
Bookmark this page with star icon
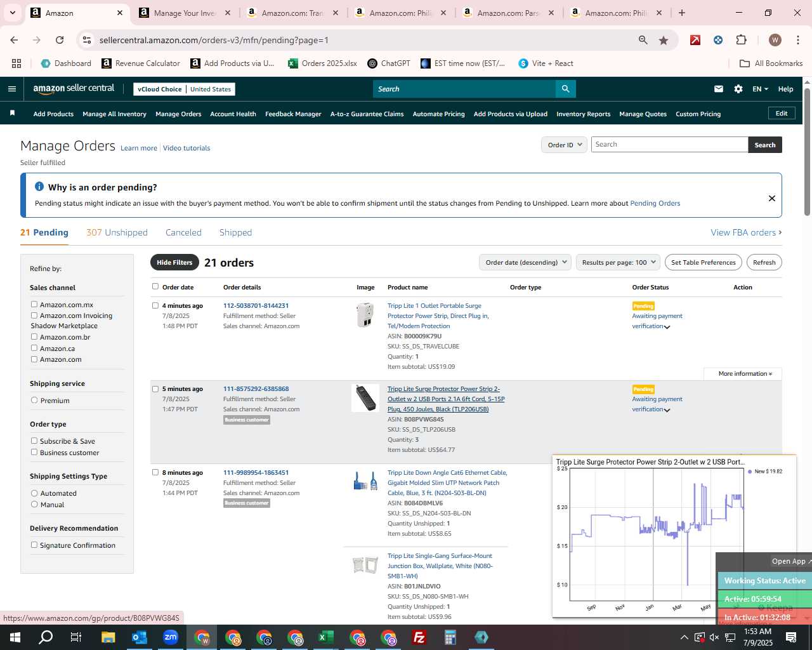(x=664, y=40)
